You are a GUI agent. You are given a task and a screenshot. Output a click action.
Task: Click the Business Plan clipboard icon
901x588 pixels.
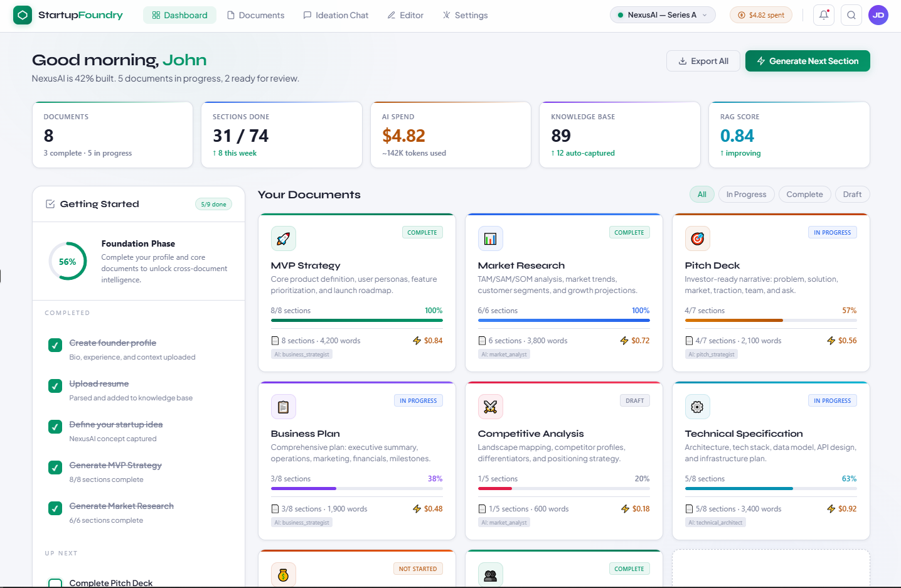[284, 407]
